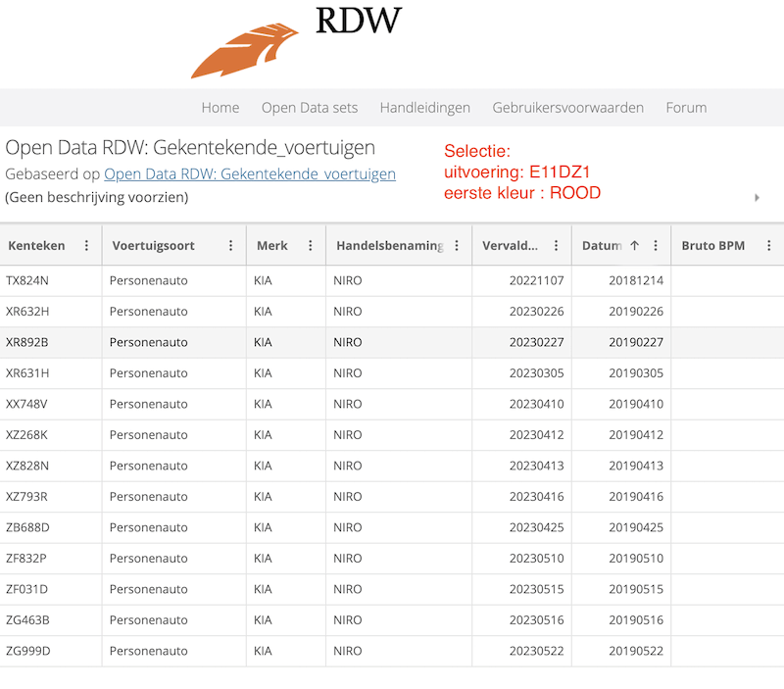The image size is (784, 689).
Task: Sort by the Voertuigsoort column header
Action: pos(153,245)
